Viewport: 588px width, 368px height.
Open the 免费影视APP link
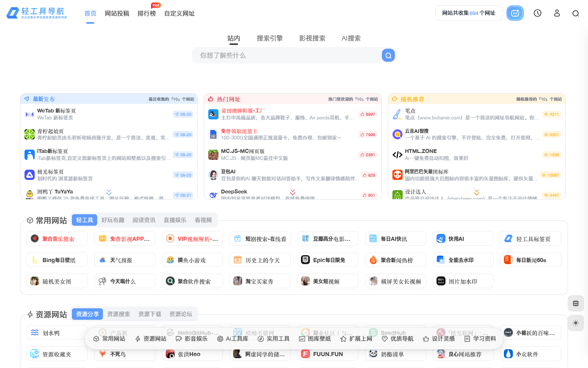[x=125, y=239]
